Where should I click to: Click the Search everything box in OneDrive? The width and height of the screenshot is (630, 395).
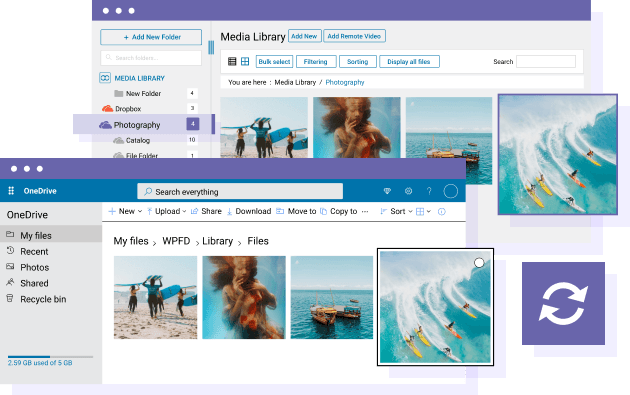pyautogui.click(x=240, y=191)
